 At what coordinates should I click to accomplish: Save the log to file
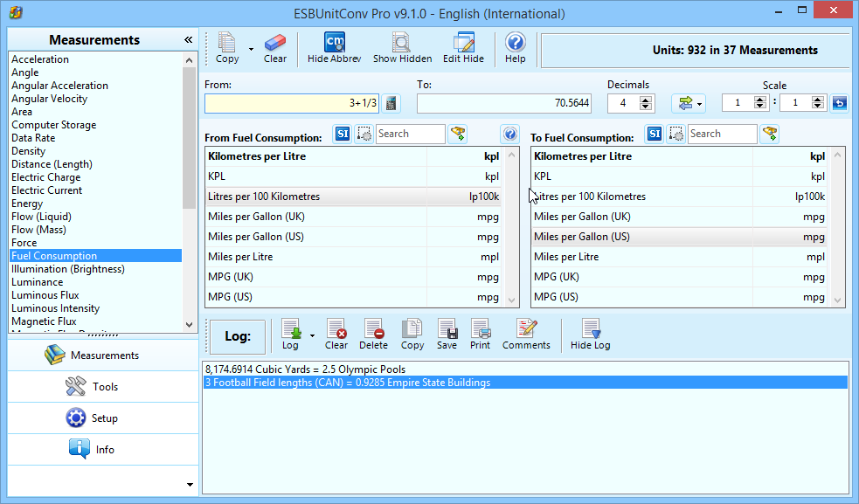tap(447, 335)
